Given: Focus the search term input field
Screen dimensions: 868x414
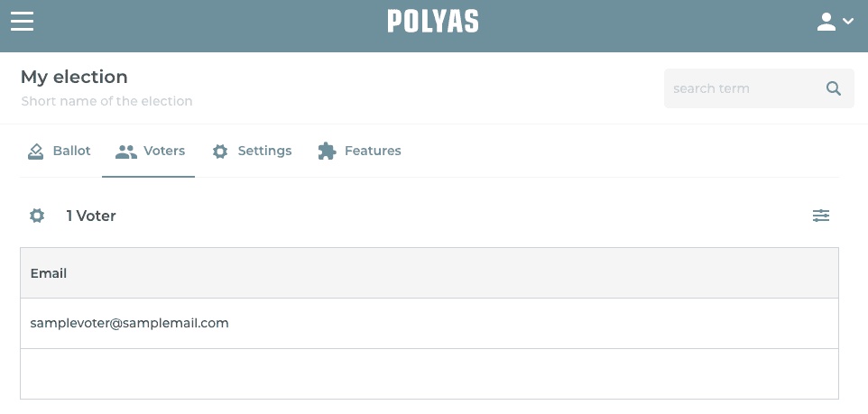Looking at the screenshot, I should (744, 88).
